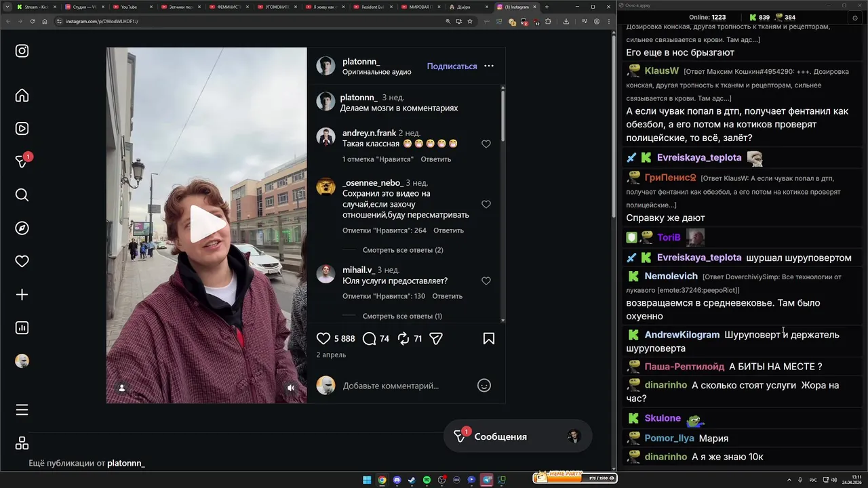Screen dimensions: 868x488
Task: Open browser downloads icon
Action: 566,21
